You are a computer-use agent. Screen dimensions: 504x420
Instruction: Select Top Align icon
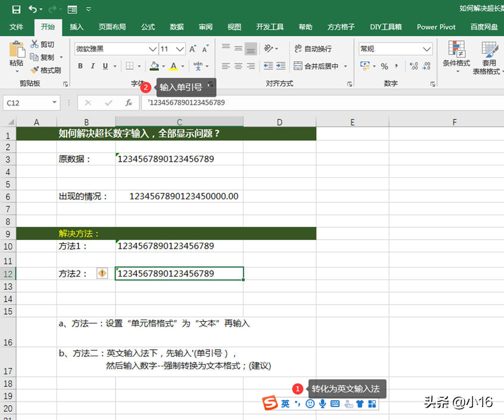pyautogui.click(x=226, y=47)
